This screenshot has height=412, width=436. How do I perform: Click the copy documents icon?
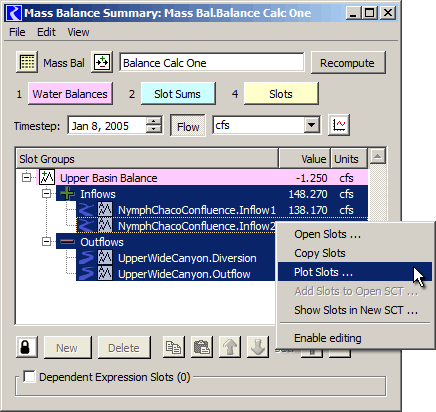coord(174,347)
